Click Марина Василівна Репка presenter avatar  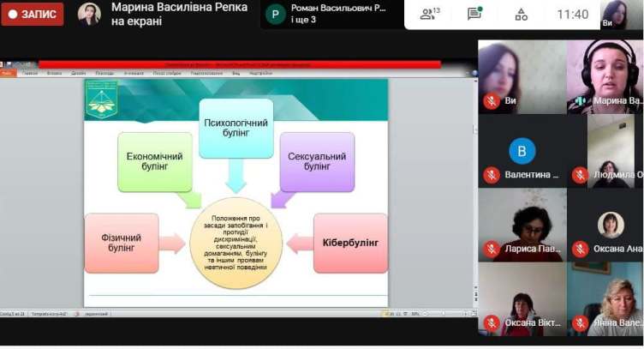coord(89,15)
